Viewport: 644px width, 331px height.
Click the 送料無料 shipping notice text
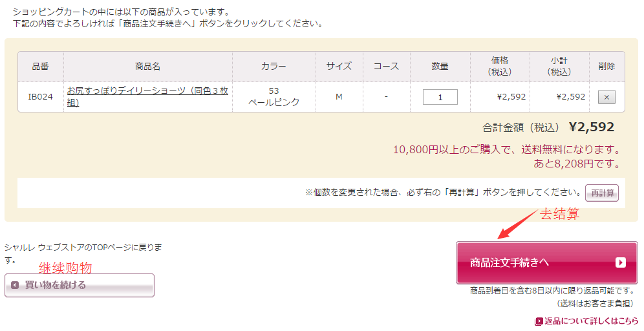508,150
